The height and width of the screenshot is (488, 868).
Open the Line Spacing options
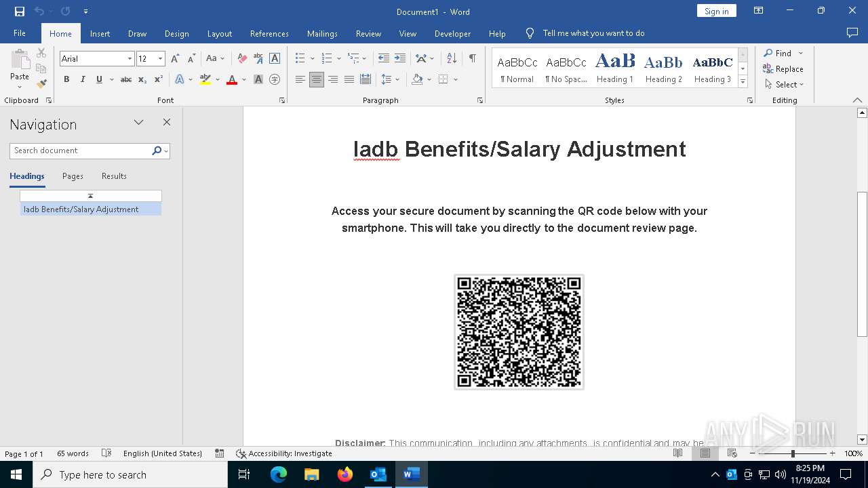(387, 79)
